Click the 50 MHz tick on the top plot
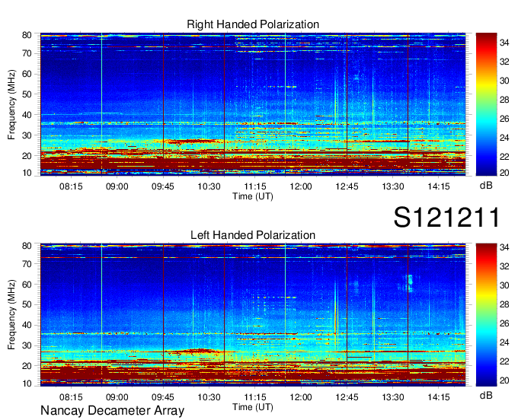The image size is (518, 420). pyautogui.click(x=27, y=94)
